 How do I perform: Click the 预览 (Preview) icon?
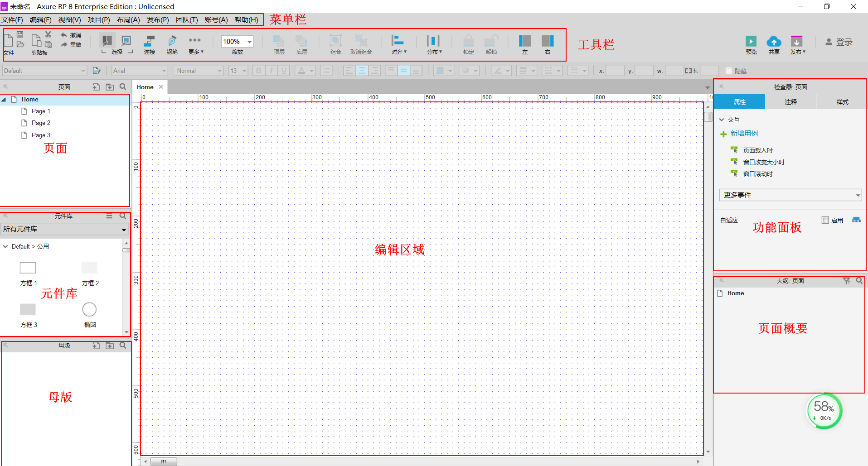(751, 41)
